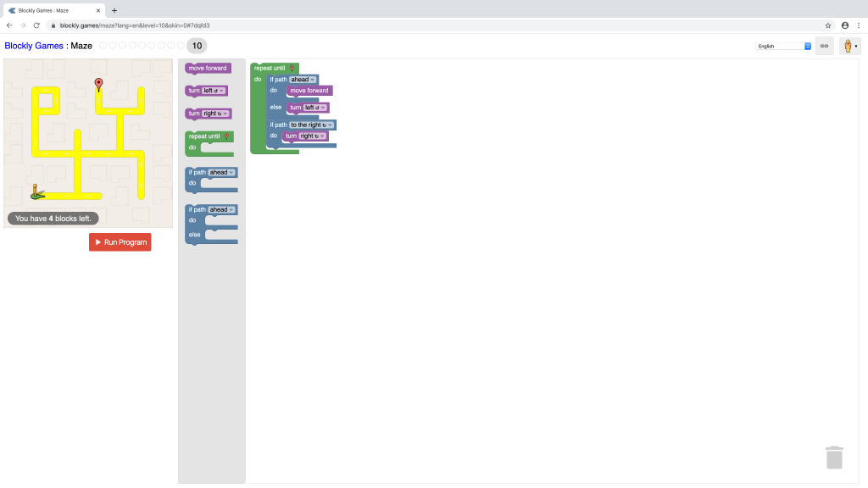Image resolution: width=868 pixels, height=488 pixels.
Task: Expand the 'to the right' path dropdown in the workspace
Action: [311, 125]
